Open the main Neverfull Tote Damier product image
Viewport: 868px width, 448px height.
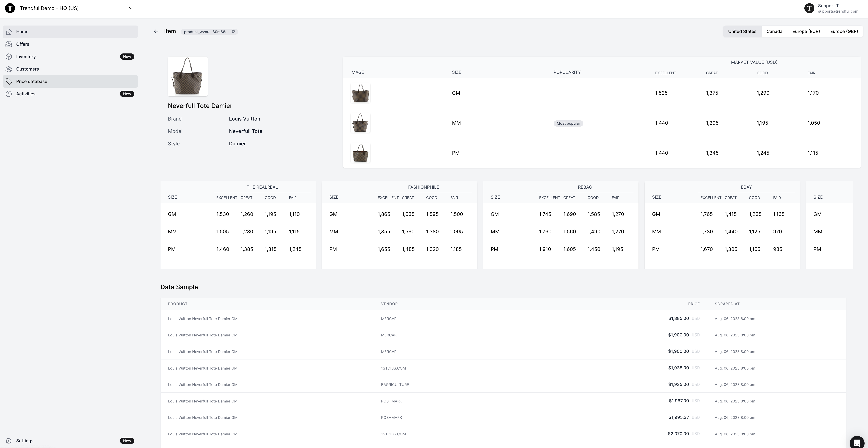tap(188, 77)
